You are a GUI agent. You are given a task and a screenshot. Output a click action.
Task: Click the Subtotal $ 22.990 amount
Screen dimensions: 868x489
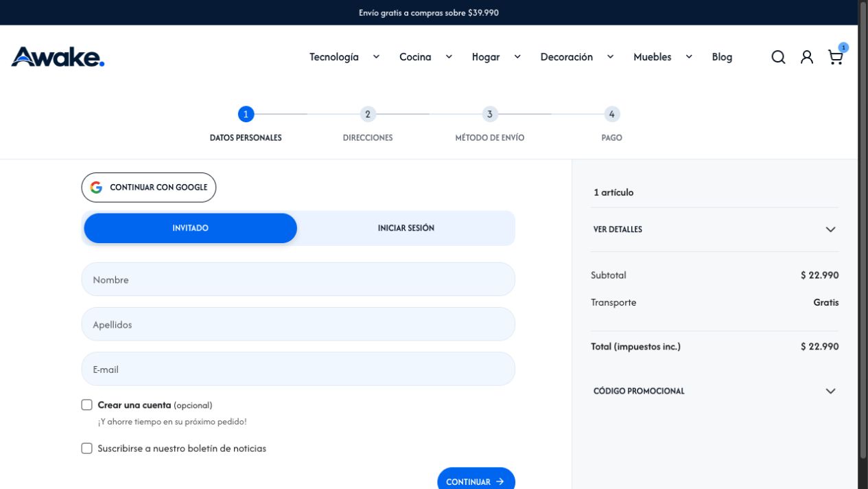pyautogui.click(x=819, y=275)
